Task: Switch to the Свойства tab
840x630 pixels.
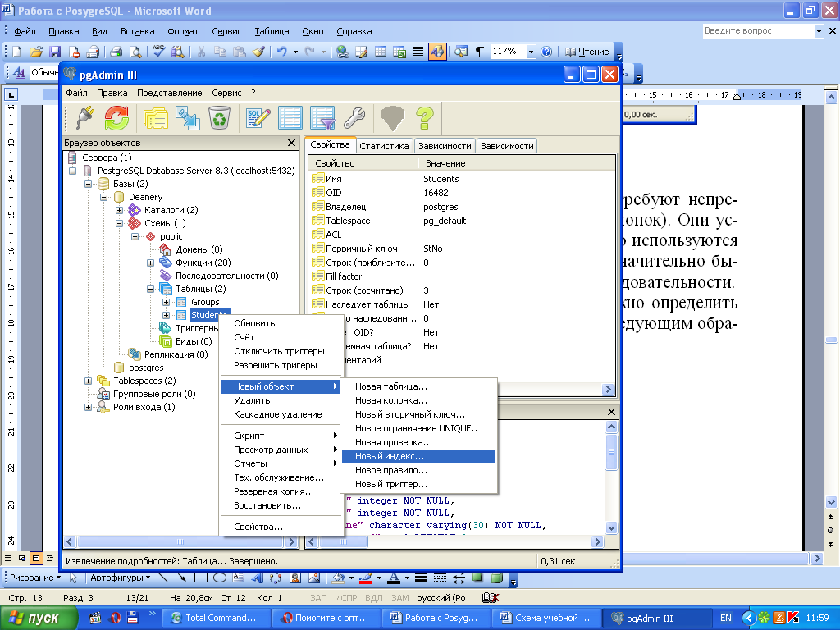Action: (330, 144)
